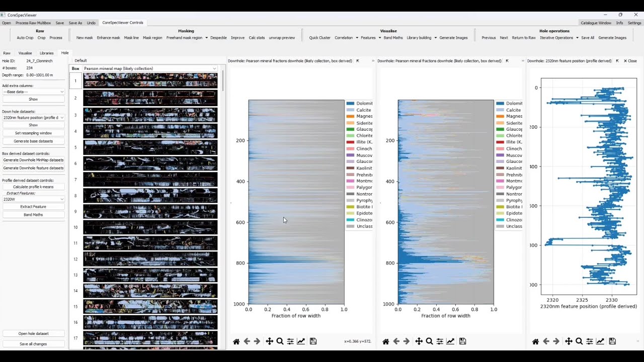Image resolution: width=644 pixels, height=362 pixels.
Task: Expand the Correlation dropdown arrow
Action: (357, 38)
